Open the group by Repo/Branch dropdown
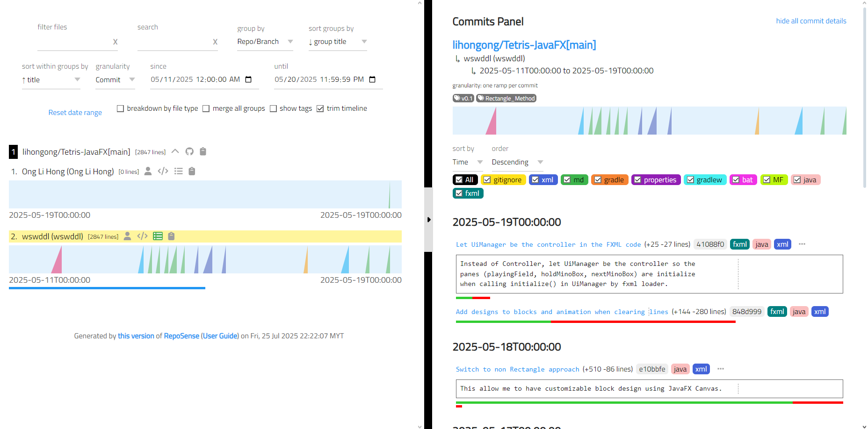Viewport: 868px width, 429px height. click(265, 42)
